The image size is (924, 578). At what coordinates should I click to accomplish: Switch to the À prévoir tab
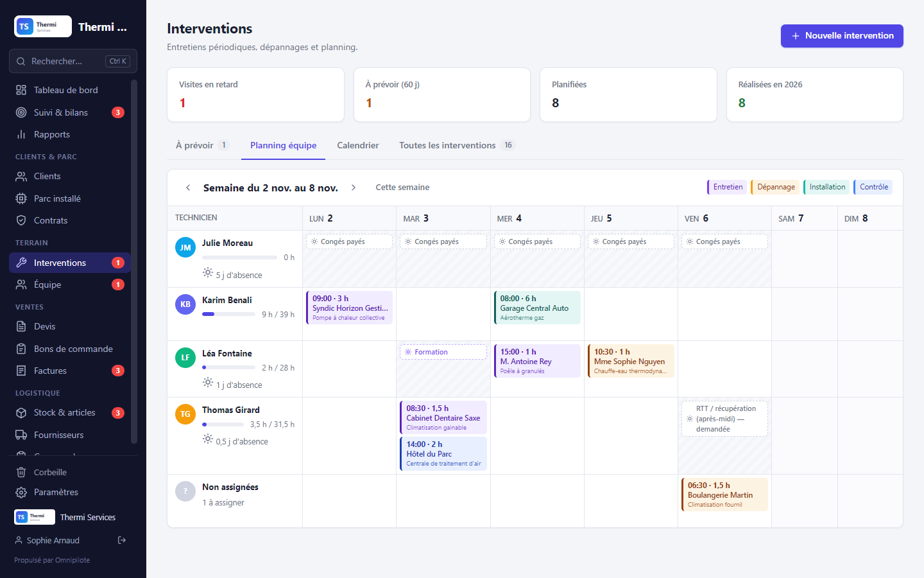(203, 145)
